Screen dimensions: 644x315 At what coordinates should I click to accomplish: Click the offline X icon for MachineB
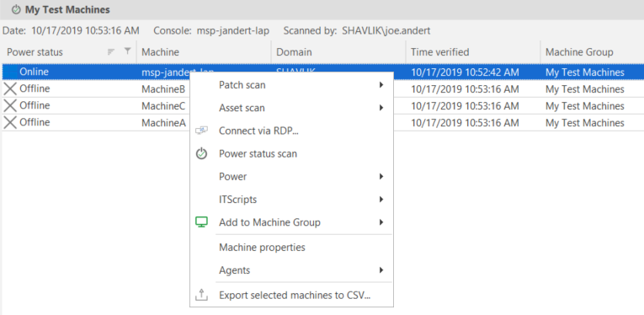[10, 88]
